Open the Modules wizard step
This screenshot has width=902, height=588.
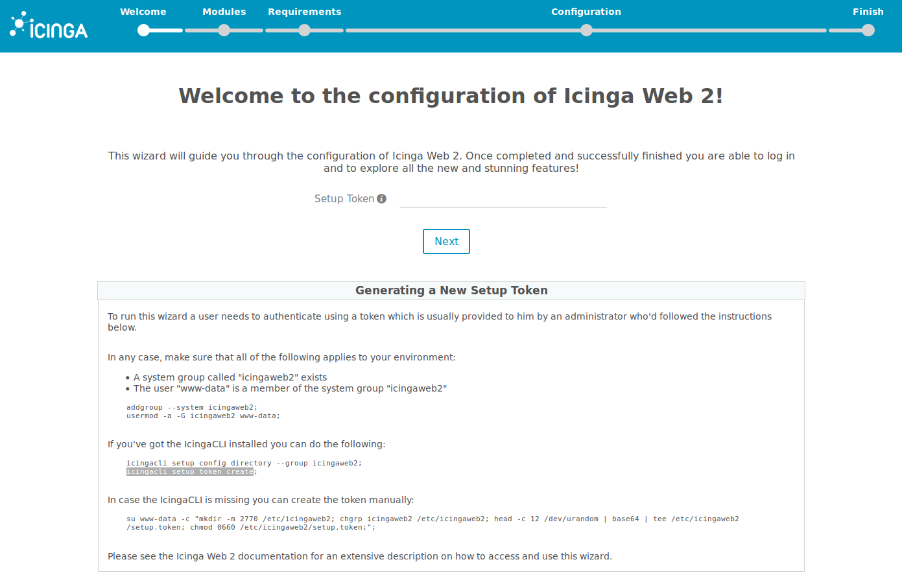coord(224,12)
